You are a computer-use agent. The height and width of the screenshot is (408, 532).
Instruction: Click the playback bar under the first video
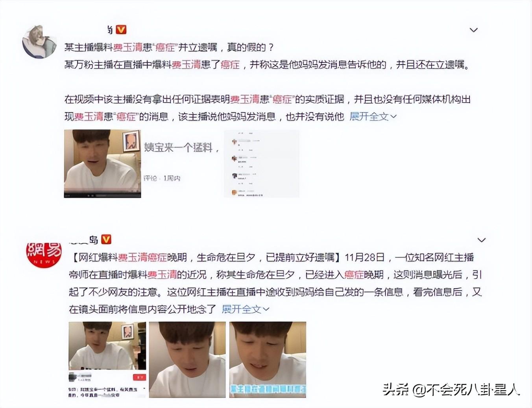tap(102, 195)
